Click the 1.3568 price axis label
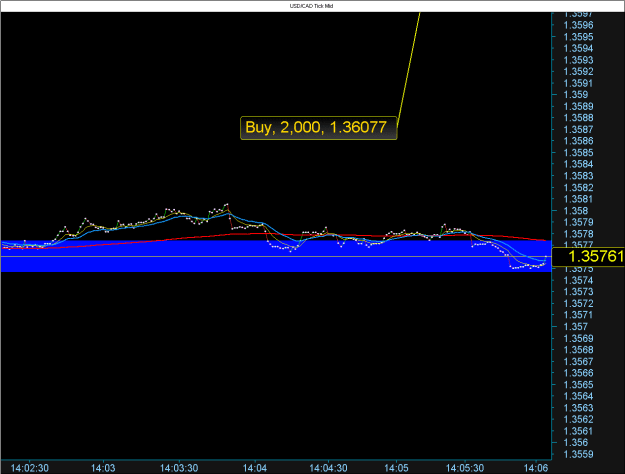Viewport: 625px width, 474px height. (x=578, y=350)
